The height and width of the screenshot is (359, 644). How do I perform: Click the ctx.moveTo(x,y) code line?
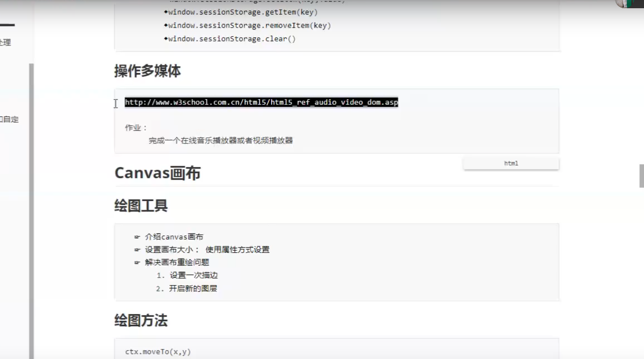click(158, 352)
